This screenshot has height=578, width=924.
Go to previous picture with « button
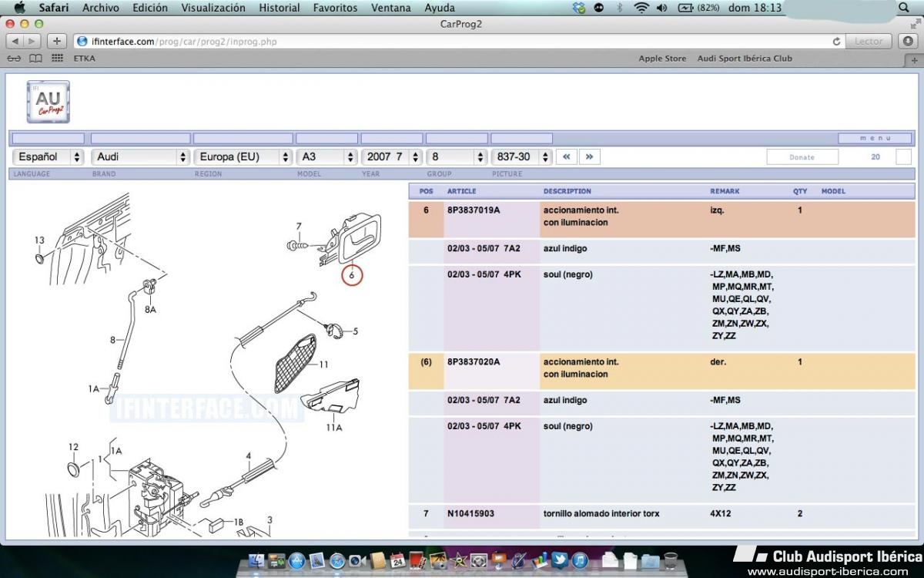566,156
